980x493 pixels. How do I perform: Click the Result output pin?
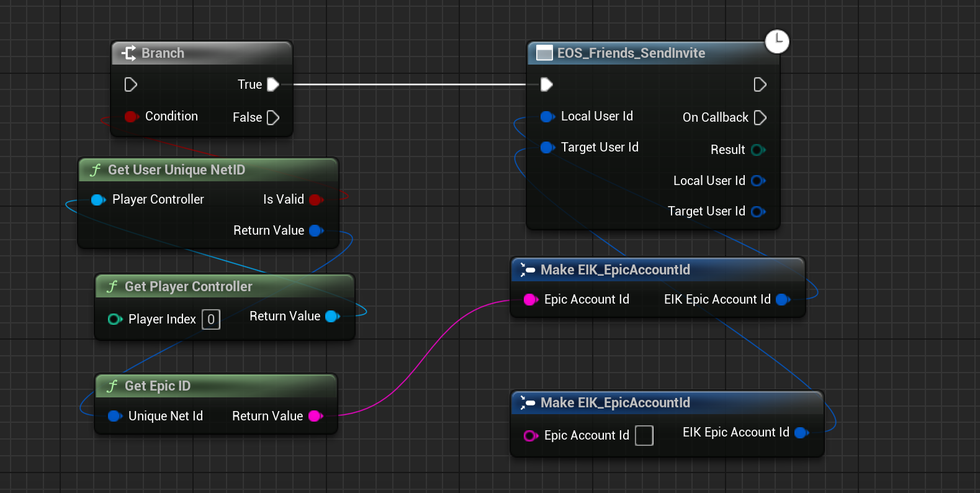pyautogui.click(x=757, y=150)
